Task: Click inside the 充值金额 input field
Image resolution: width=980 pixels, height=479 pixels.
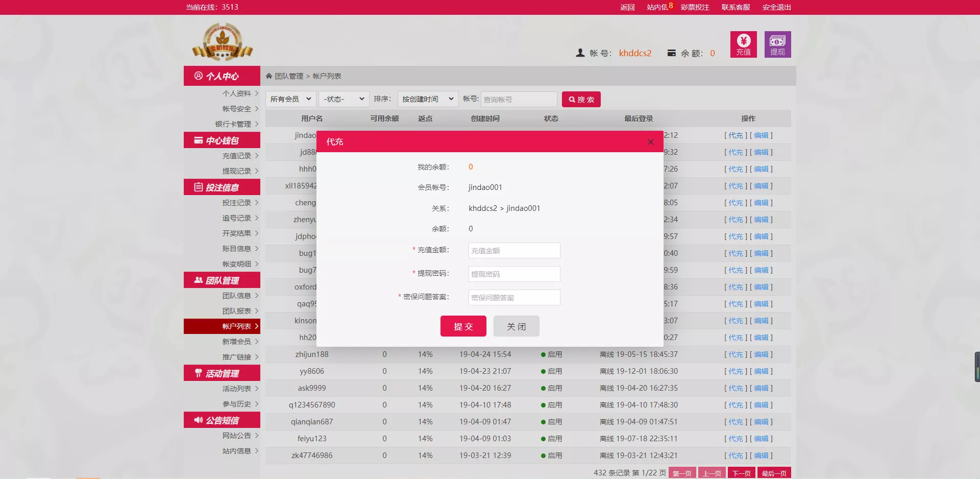Action: coord(513,250)
